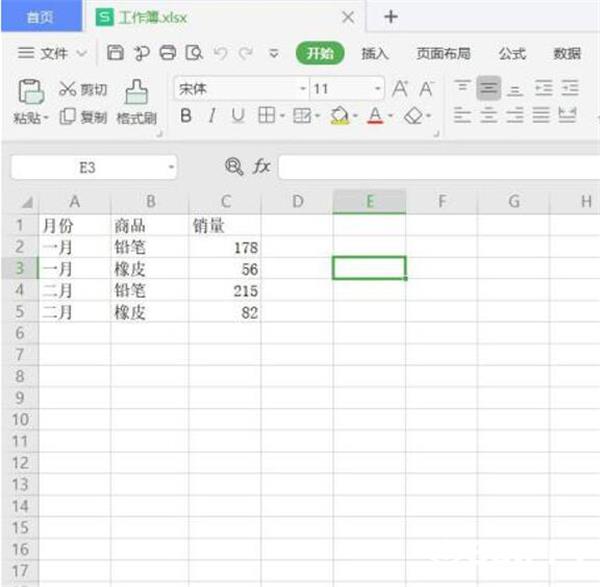This screenshot has height=587, width=600.
Task: Switch to the 公式 ribbon tab
Action: point(512,53)
